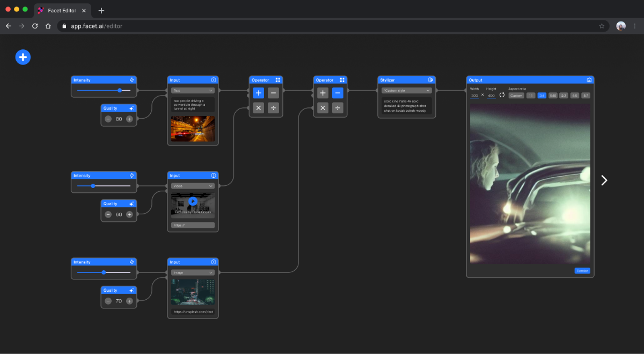Decrease the Quality 70 value
Image resolution: width=644 pixels, height=354 pixels.
pyautogui.click(x=108, y=301)
